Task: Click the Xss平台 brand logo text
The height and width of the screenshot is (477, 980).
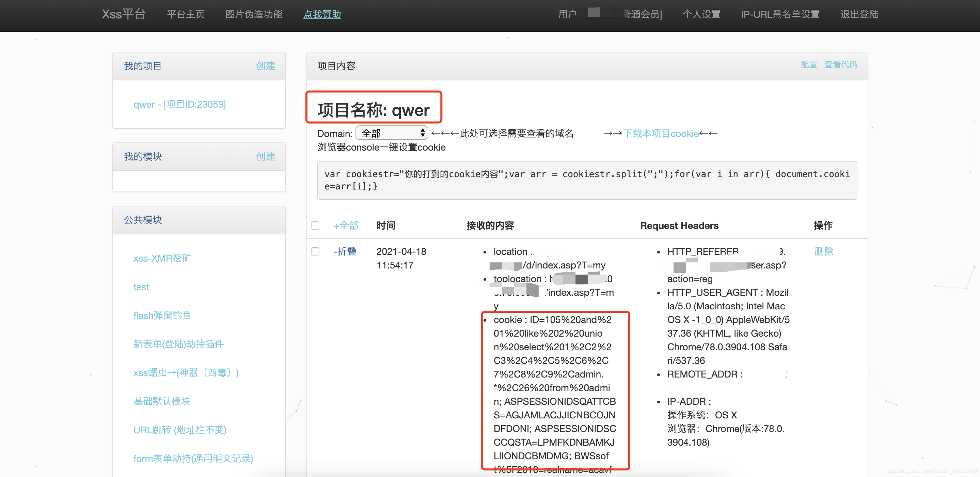Action: [x=124, y=14]
